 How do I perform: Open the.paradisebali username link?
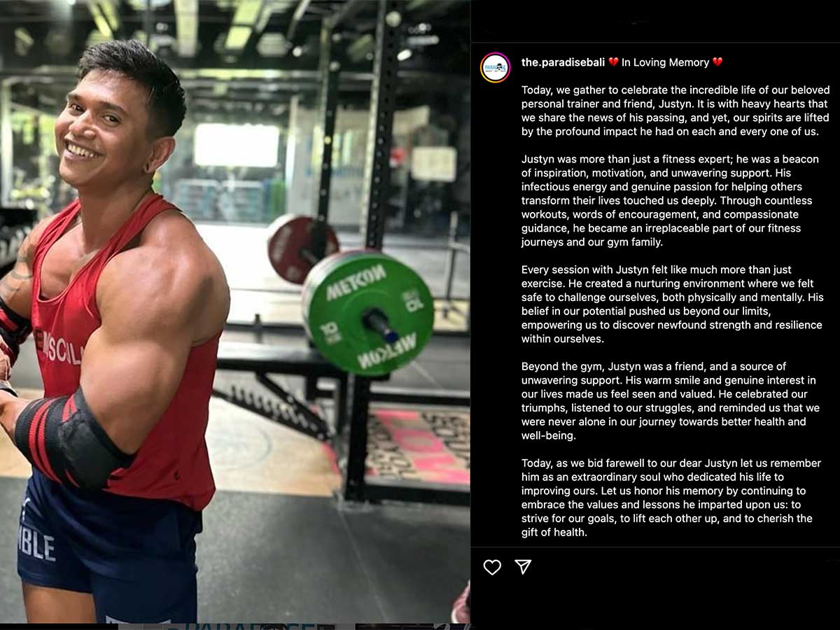[x=563, y=62]
